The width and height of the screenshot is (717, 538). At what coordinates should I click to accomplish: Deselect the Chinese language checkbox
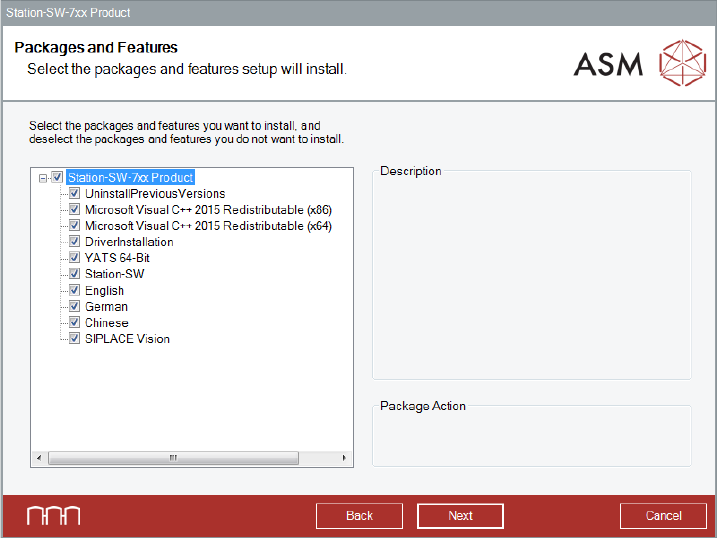pos(74,322)
